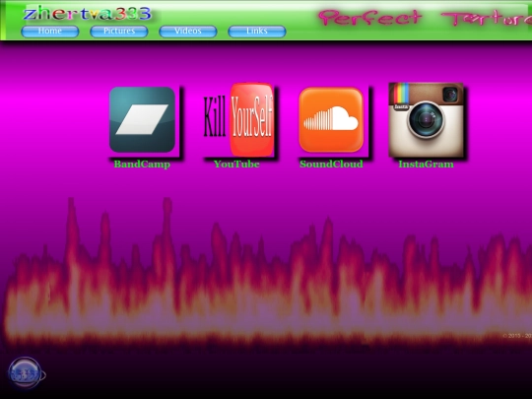
Task: Switch to the Links navigation tab
Action: click(x=257, y=32)
